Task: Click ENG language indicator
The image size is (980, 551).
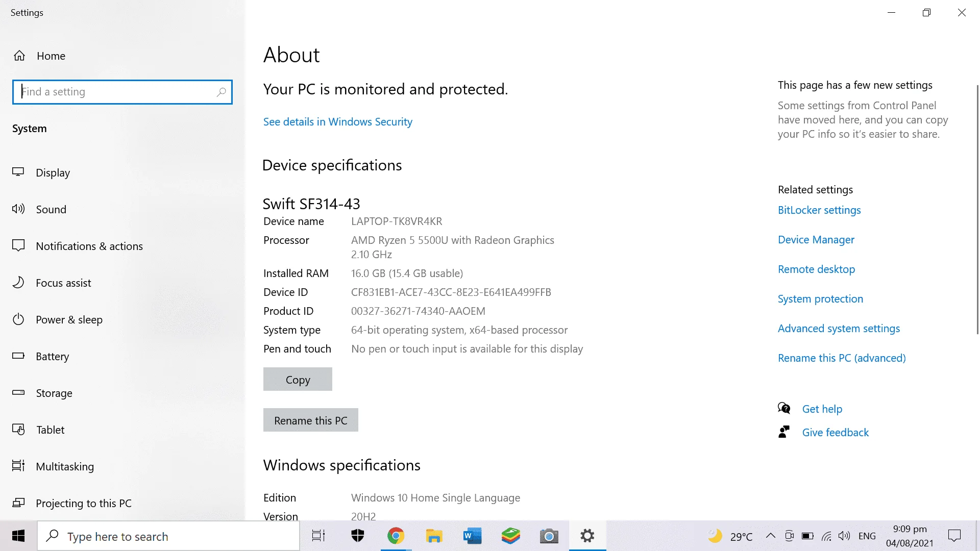Action: [x=867, y=536]
